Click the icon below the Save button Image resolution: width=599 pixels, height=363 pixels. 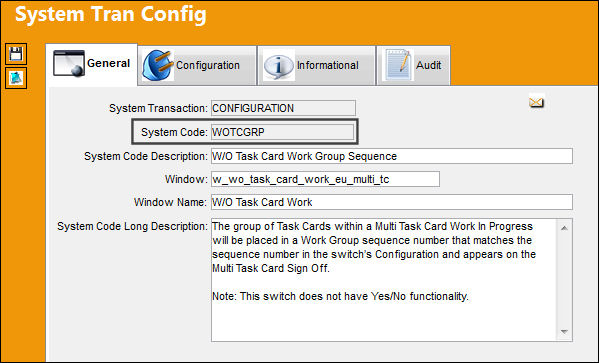(x=16, y=78)
